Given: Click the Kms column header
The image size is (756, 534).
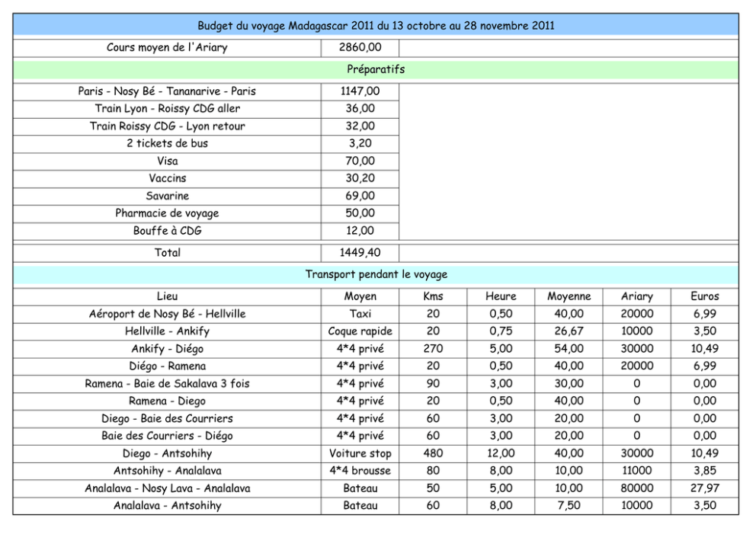Looking at the screenshot, I should [433, 297].
